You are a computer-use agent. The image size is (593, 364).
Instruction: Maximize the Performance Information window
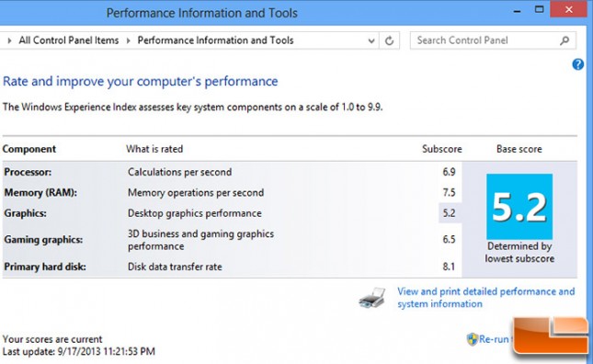[540, 10]
